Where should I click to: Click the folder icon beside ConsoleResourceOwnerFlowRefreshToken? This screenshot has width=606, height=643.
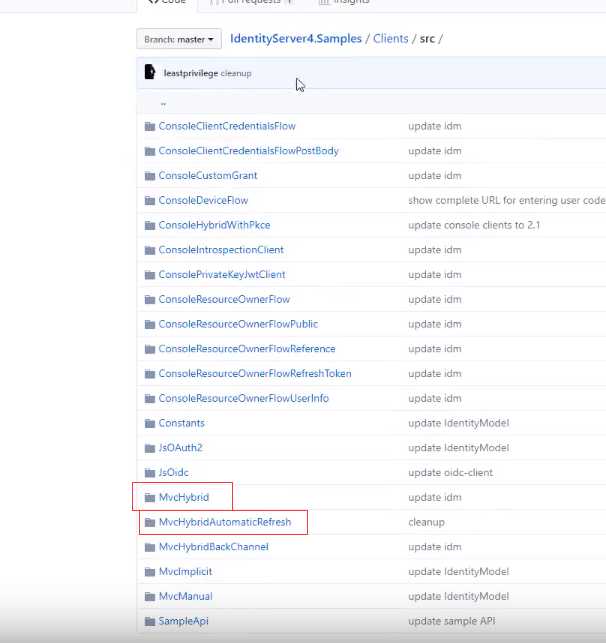150,374
